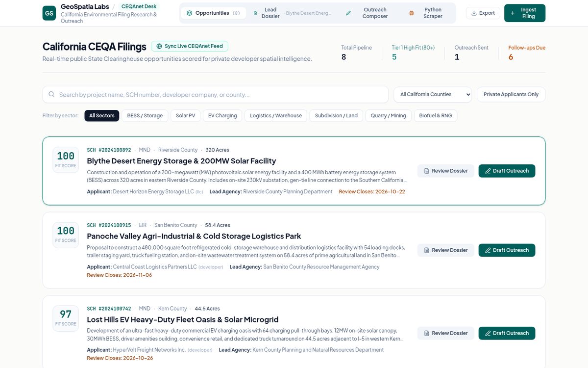Click HyperVolt Freight Networks Inc. applicant

click(x=149, y=350)
